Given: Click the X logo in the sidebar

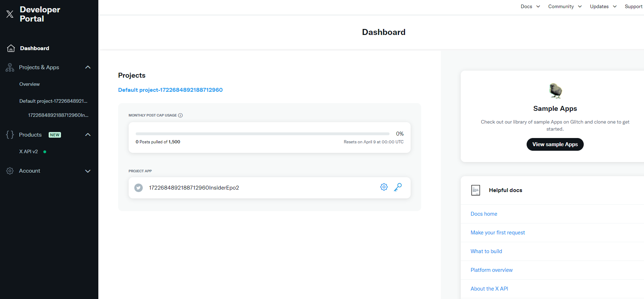Looking at the screenshot, I should (10, 14).
